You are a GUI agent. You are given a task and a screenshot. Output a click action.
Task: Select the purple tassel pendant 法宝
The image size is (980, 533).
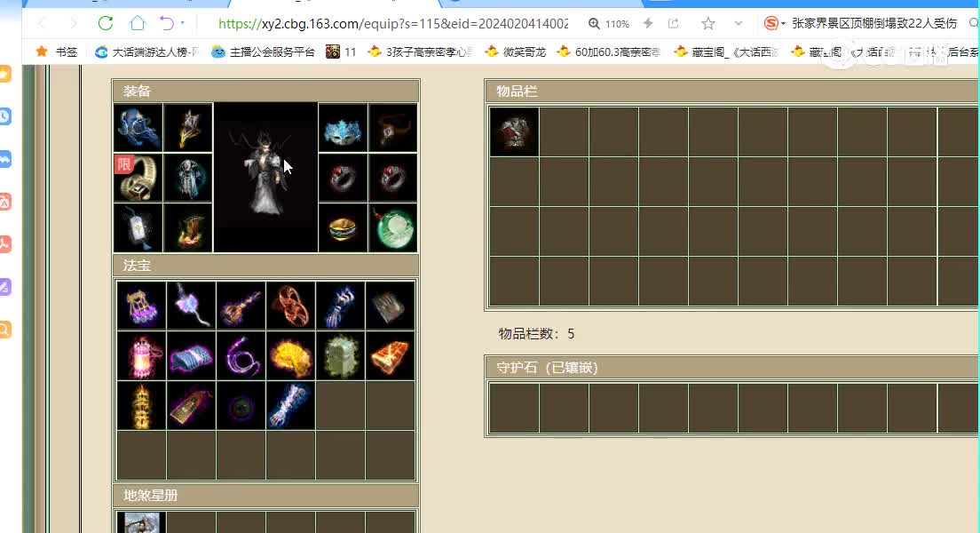191,306
